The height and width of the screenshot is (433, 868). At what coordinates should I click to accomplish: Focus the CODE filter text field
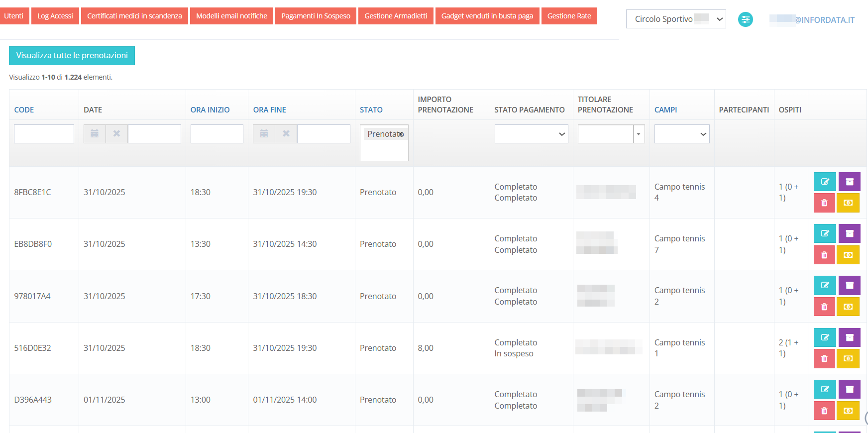click(44, 134)
